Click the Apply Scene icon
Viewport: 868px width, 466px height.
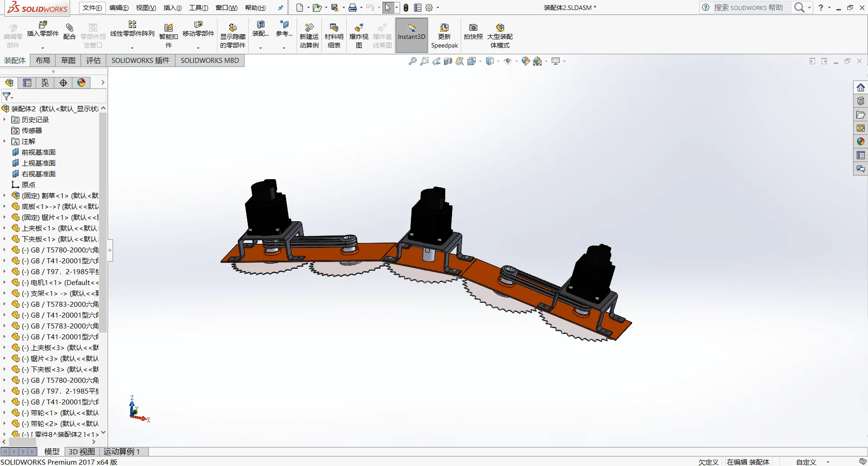click(x=537, y=61)
